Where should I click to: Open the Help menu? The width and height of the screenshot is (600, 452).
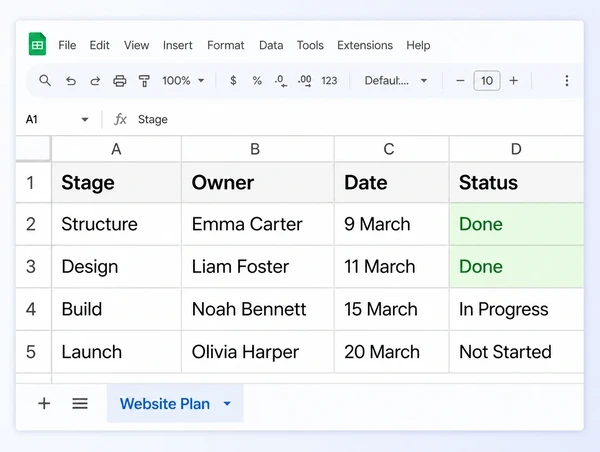[418, 45]
